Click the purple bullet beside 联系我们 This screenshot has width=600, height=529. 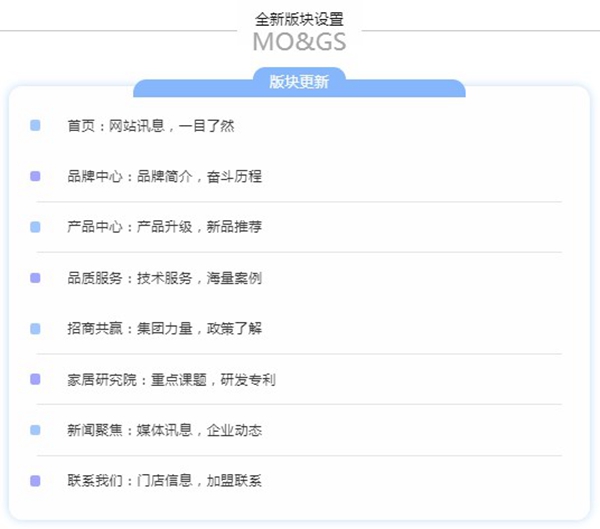point(35,481)
